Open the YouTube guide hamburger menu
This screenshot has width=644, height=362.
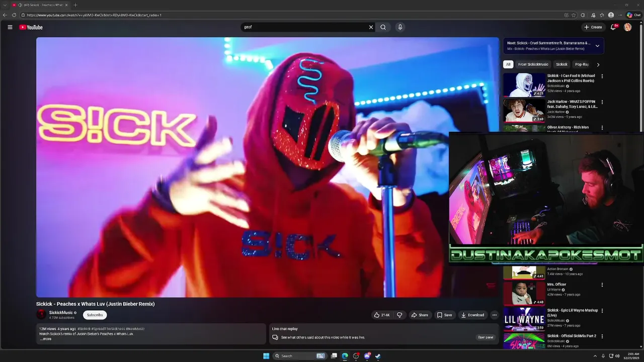10,27
